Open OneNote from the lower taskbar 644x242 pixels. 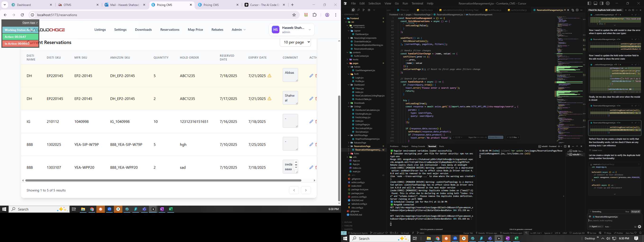(x=507, y=238)
